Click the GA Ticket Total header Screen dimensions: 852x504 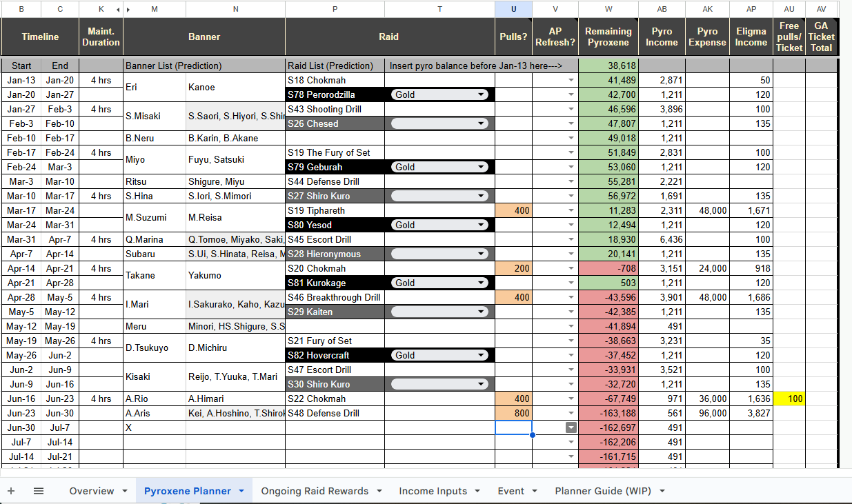(821, 37)
